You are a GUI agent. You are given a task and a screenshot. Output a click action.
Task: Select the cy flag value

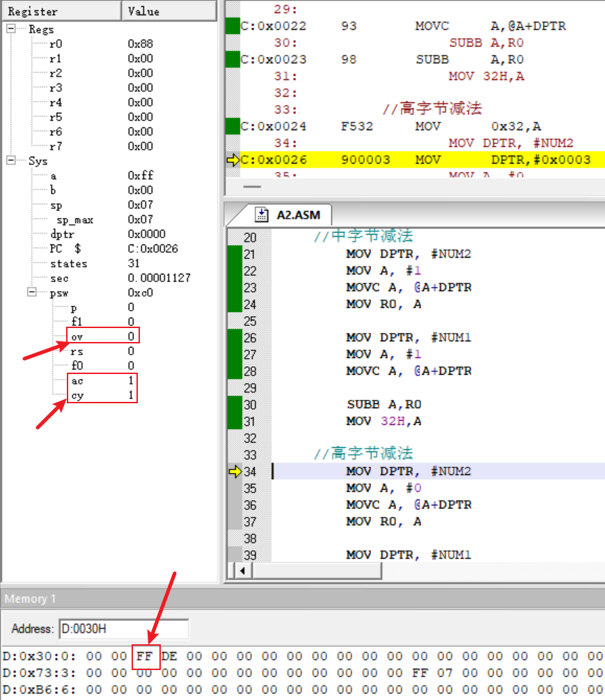(131, 395)
